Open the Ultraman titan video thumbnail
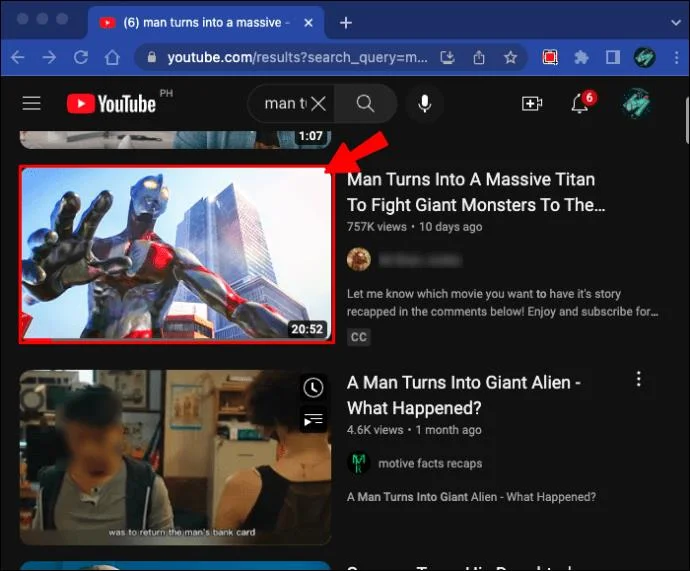690x571 pixels. tap(177, 254)
